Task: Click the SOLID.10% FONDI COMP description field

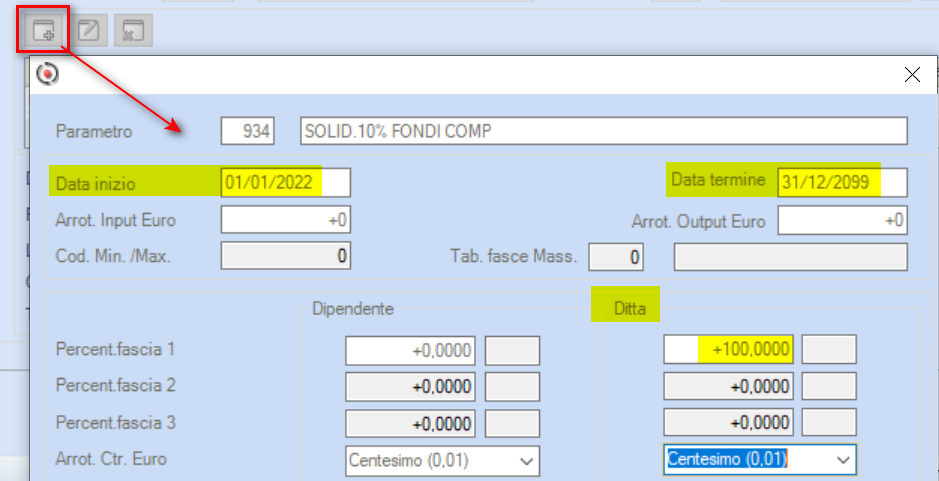Action: tap(604, 131)
